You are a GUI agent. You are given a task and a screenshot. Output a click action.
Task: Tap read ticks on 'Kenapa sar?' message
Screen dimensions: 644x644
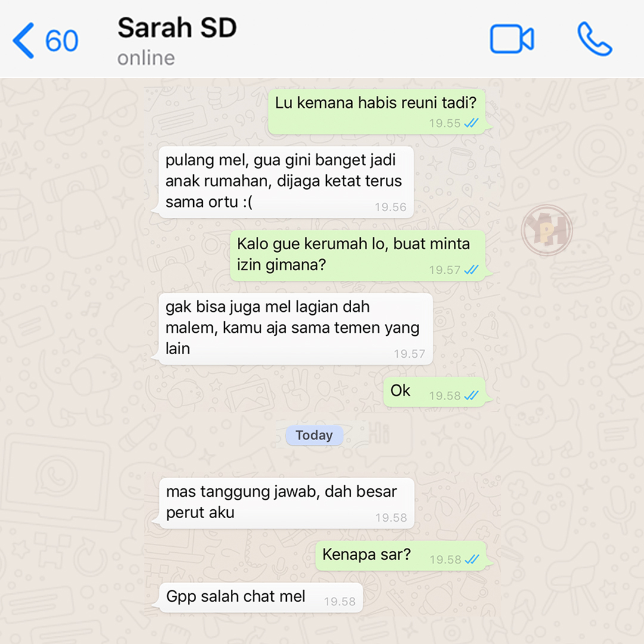pyautogui.click(x=472, y=559)
